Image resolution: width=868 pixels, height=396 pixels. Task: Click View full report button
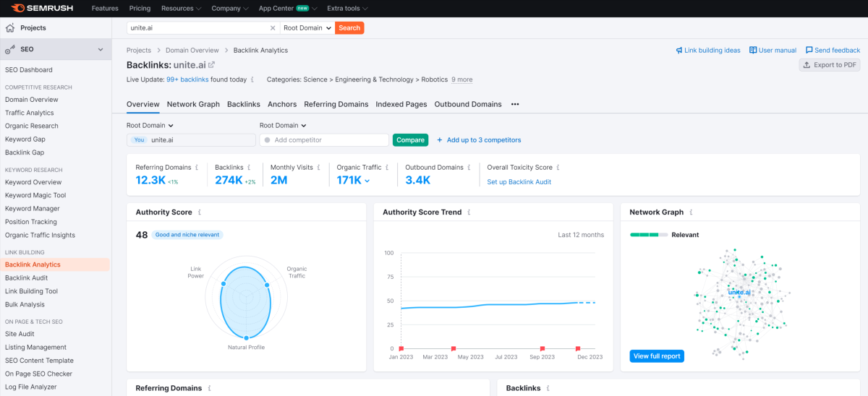point(657,356)
